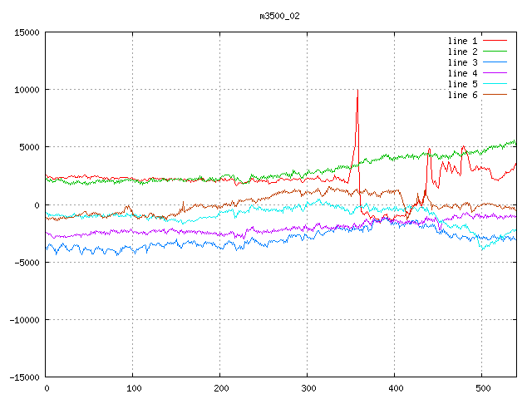The image size is (532, 399).
Task: Click the 15000 y-axis tick label
Action: pos(26,32)
